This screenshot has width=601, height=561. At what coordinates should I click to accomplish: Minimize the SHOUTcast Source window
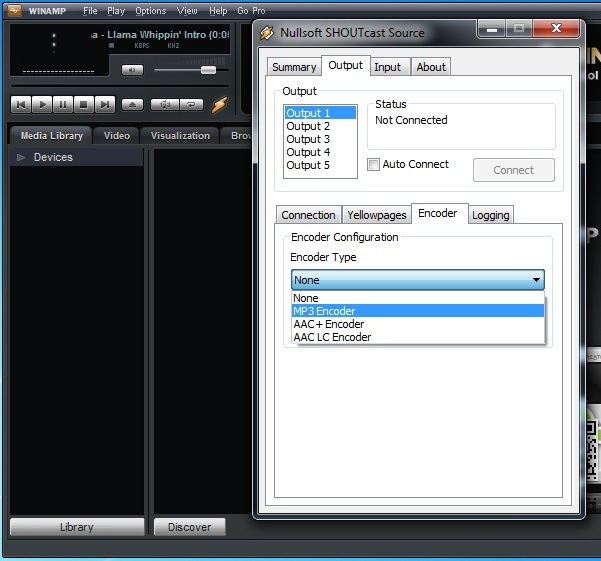(x=492, y=29)
